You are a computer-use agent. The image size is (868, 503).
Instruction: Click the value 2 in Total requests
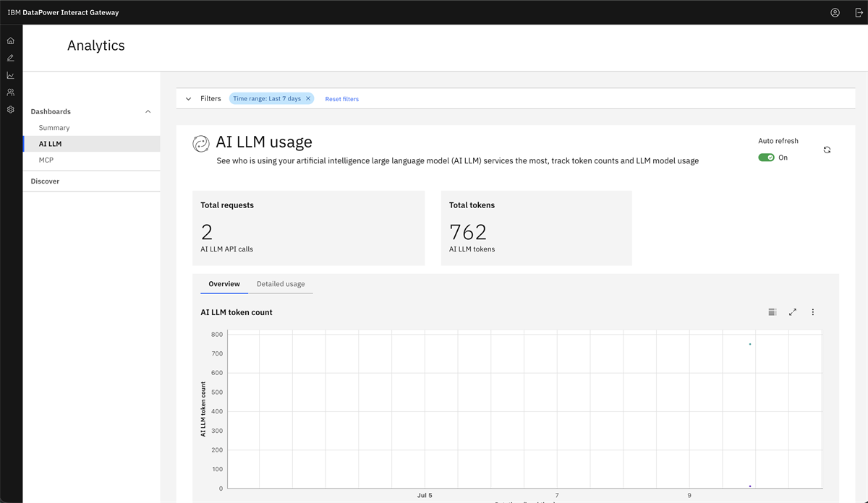[x=207, y=232]
